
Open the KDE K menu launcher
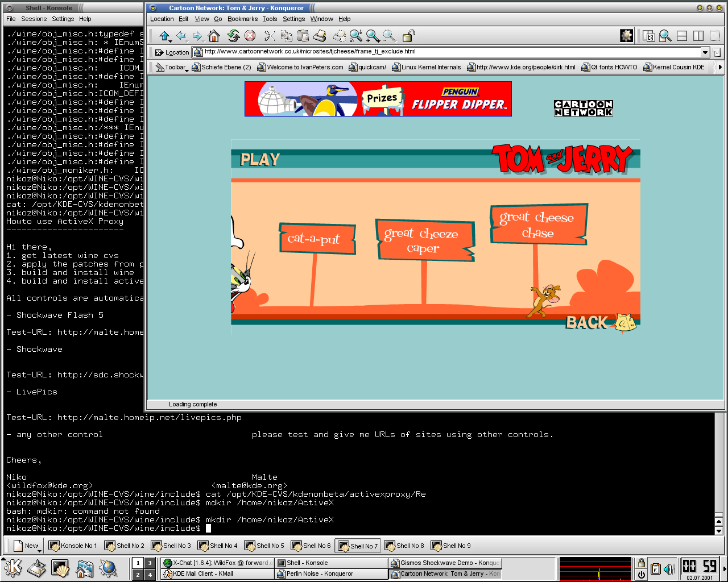click(x=13, y=568)
